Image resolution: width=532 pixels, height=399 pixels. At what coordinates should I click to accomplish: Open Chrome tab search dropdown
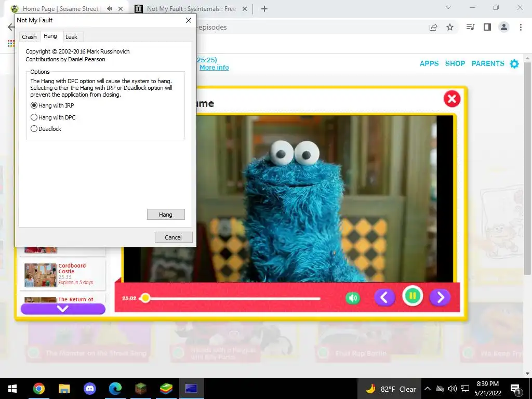point(448,7)
